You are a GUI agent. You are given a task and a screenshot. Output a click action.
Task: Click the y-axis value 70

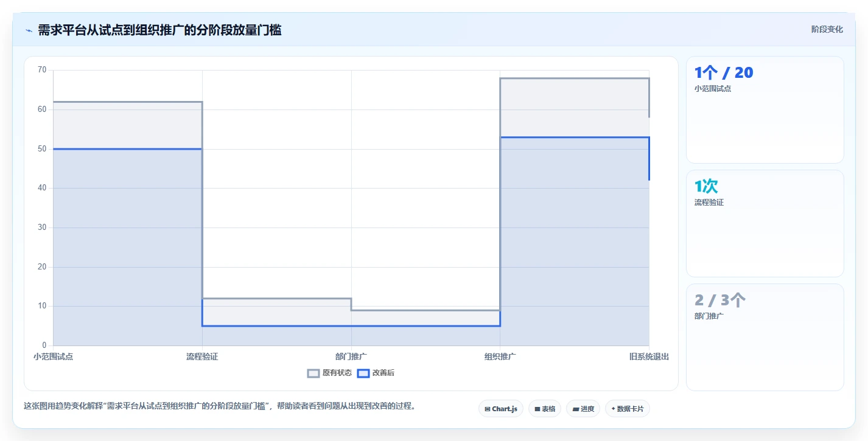(x=42, y=70)
